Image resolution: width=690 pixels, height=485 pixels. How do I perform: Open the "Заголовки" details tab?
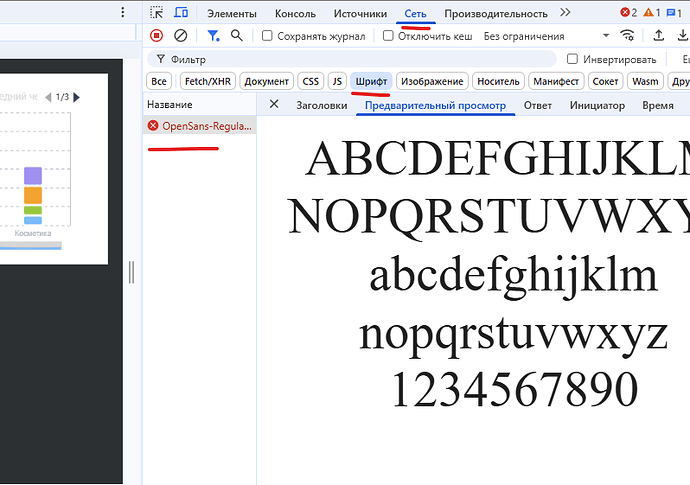[x=321, y=105]
